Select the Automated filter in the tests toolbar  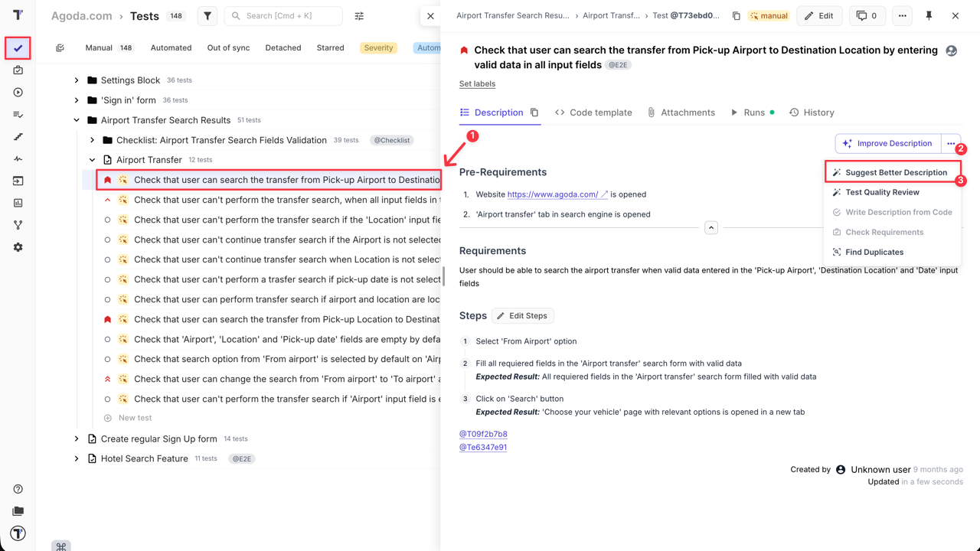coord(170,47)
